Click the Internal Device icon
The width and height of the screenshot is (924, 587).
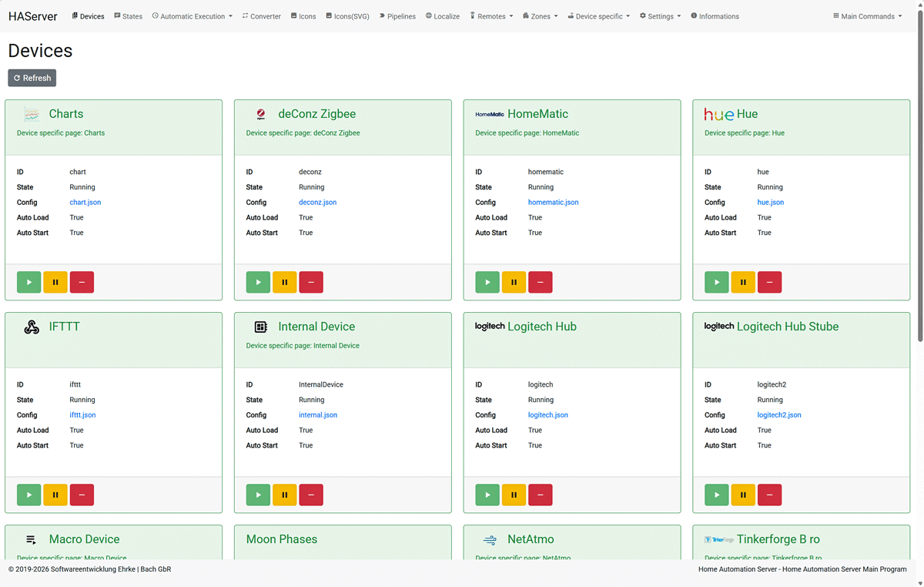click(260, 327)
